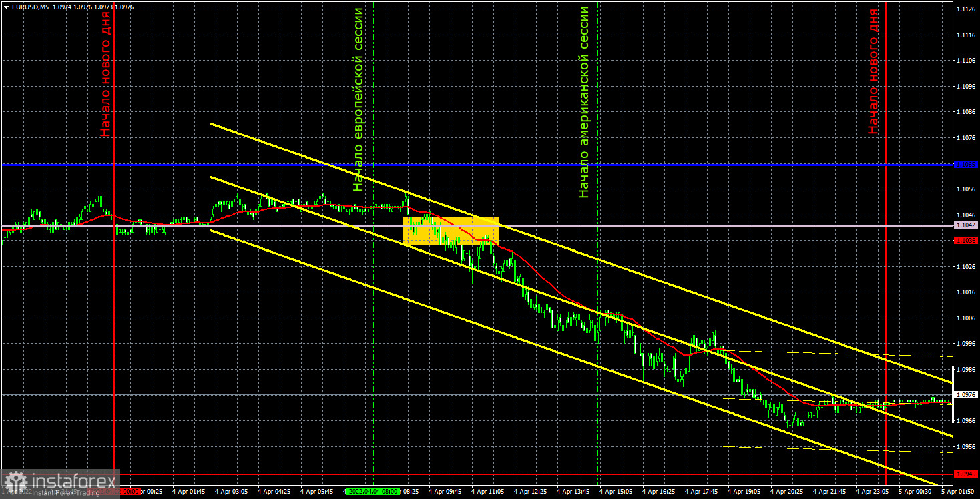Click the green 2022.04.04 08:00 time marker

click(x=373, y=492)
